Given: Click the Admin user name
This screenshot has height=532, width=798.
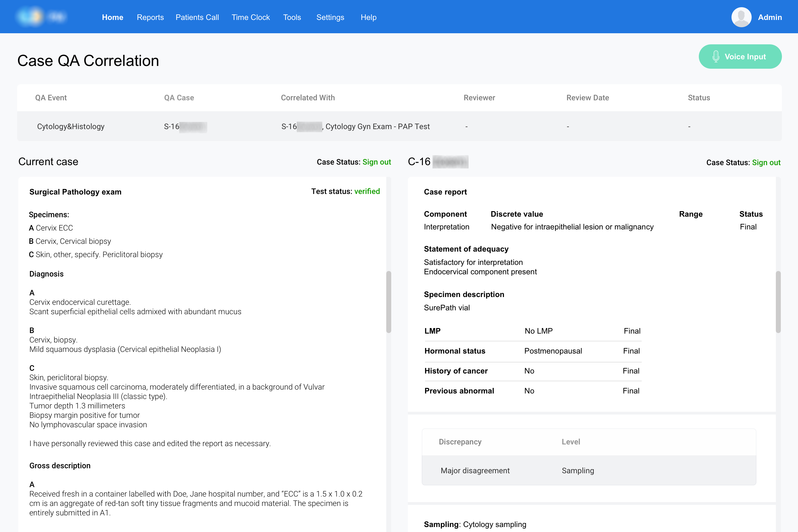Looking at the screenshot, I should 770,17.
